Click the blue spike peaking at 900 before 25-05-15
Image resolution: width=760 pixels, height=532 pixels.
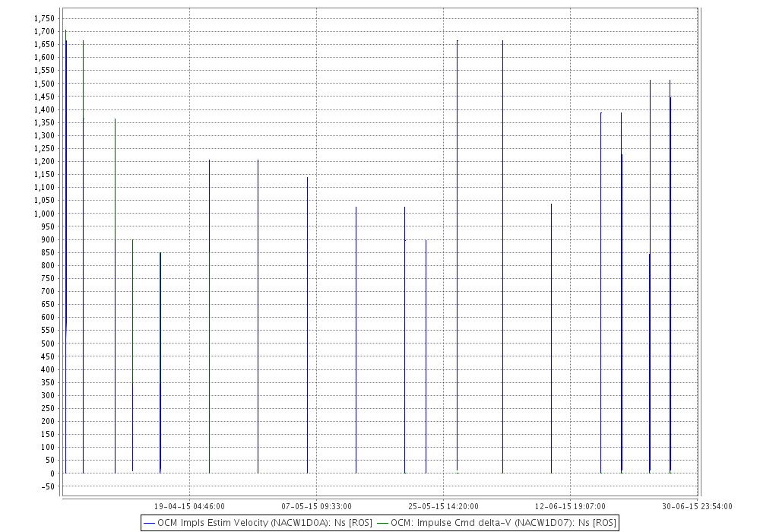[426, 356]
